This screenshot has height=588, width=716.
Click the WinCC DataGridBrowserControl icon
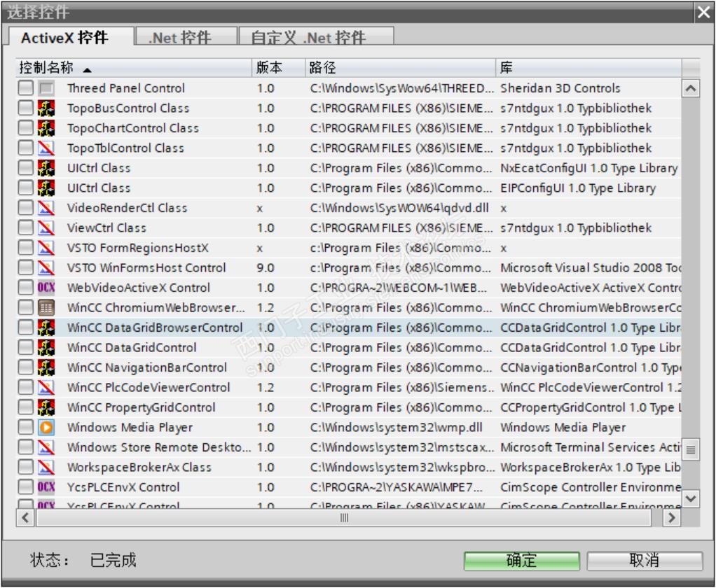pyautogui.click(x=46, y=328)
